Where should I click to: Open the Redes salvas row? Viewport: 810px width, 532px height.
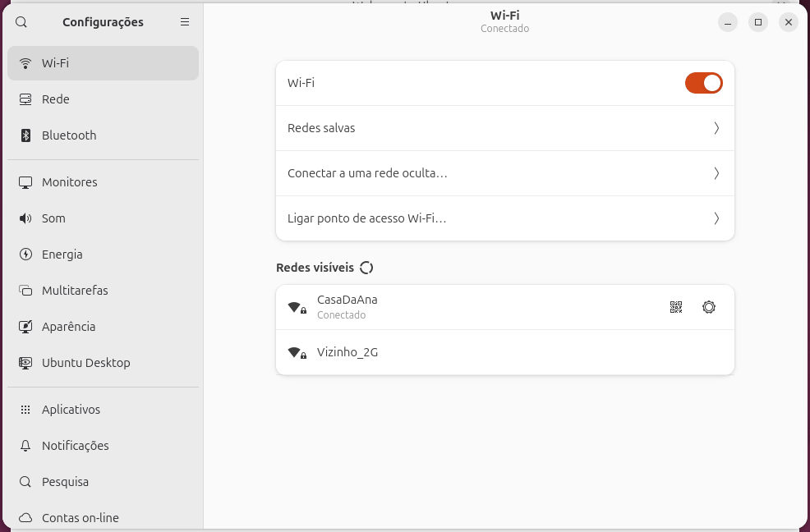(x=504, y=128)
